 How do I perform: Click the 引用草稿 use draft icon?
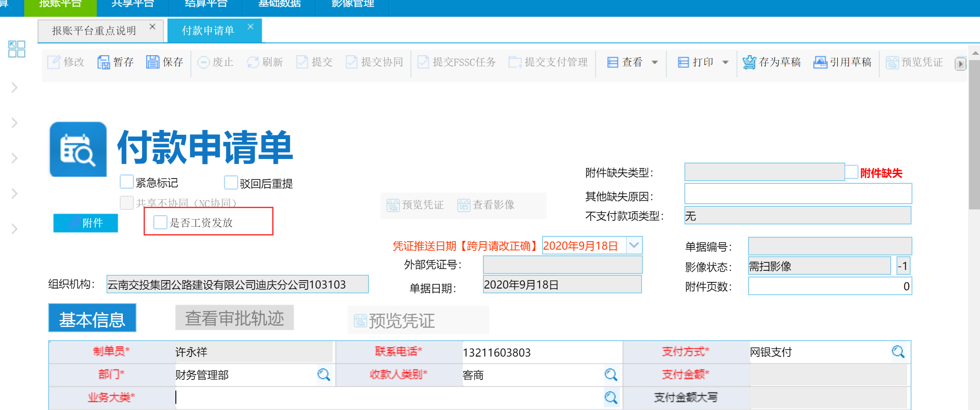point(820,62)
